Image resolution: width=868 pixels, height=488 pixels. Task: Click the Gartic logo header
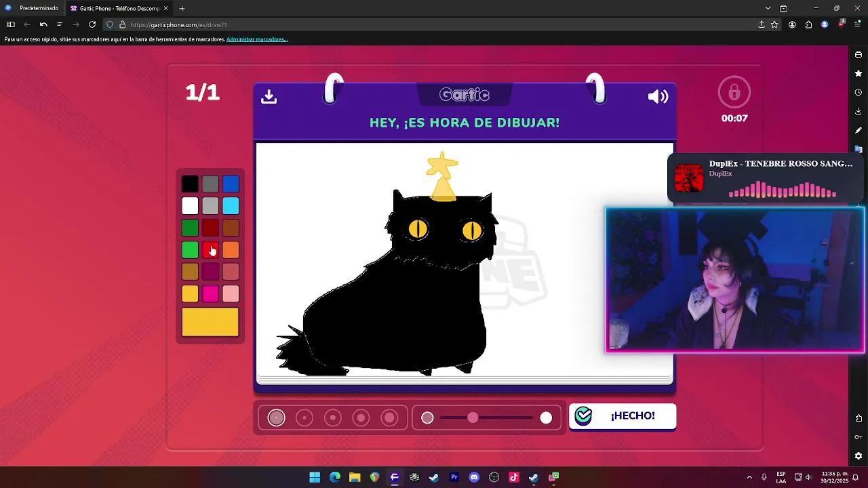465,95
